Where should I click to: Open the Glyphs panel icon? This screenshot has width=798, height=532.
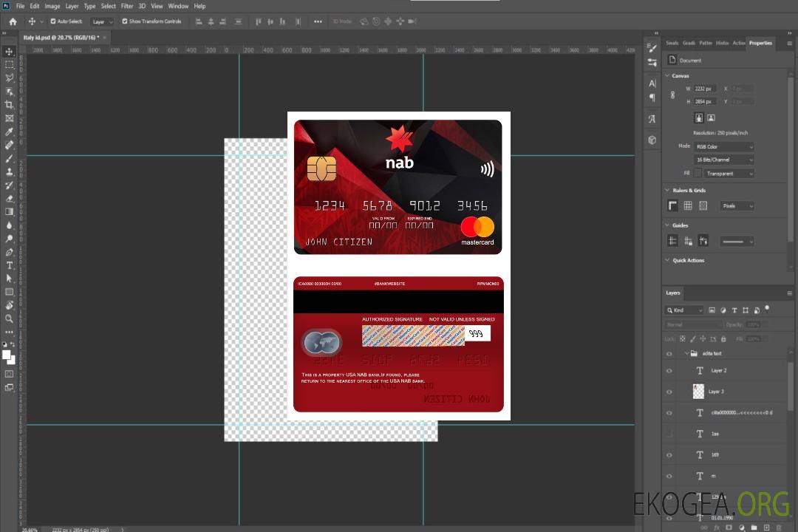(x=652, y=119)
